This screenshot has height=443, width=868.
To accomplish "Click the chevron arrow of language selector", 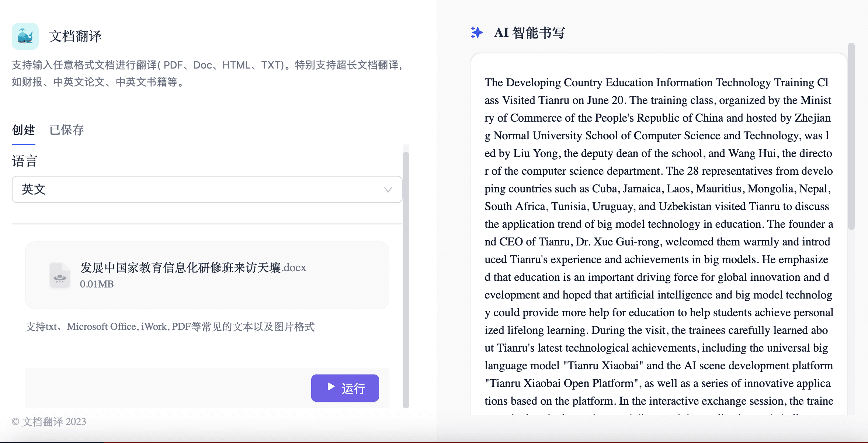I will pyautogui.click(x=388, y=189).
